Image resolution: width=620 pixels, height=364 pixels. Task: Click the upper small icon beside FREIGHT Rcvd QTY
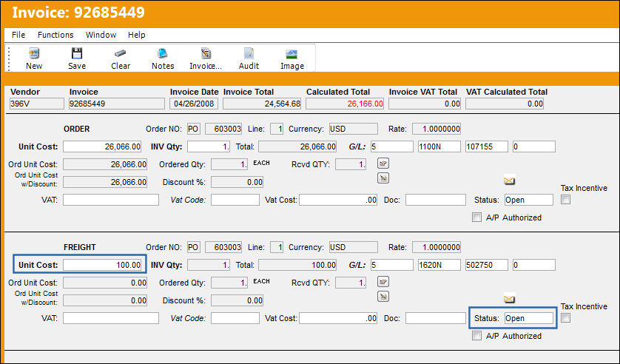click(383, 281)
